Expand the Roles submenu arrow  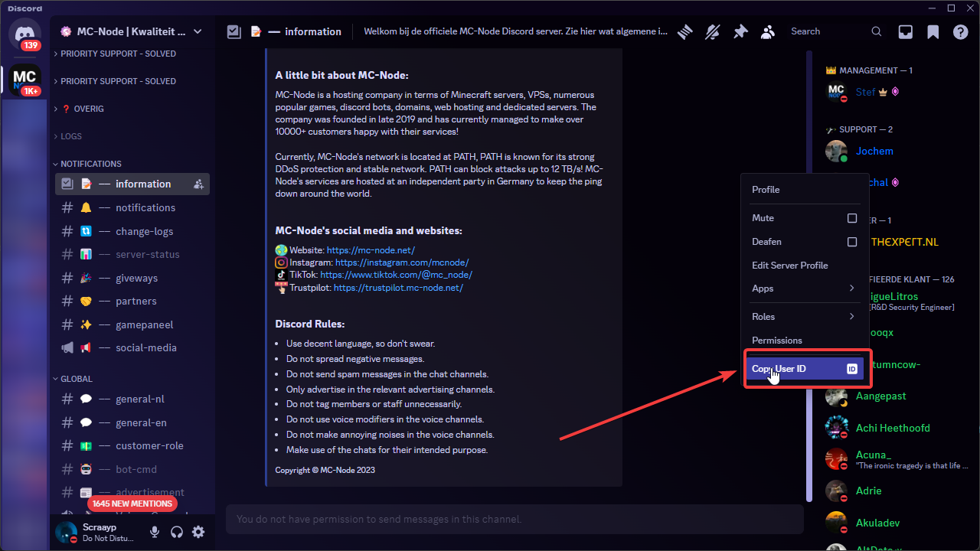pyautogui.click(x=851, y=317)
